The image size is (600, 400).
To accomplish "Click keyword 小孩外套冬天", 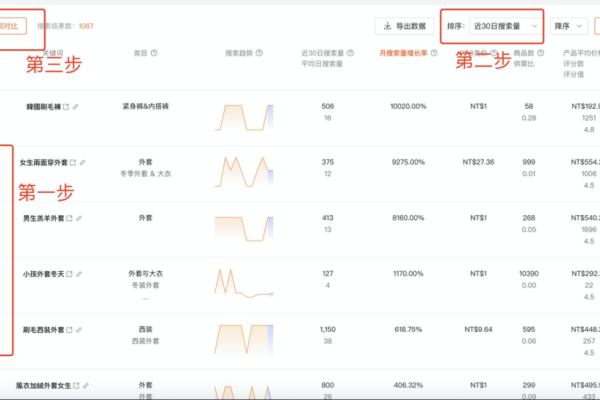I will point(43,274).
